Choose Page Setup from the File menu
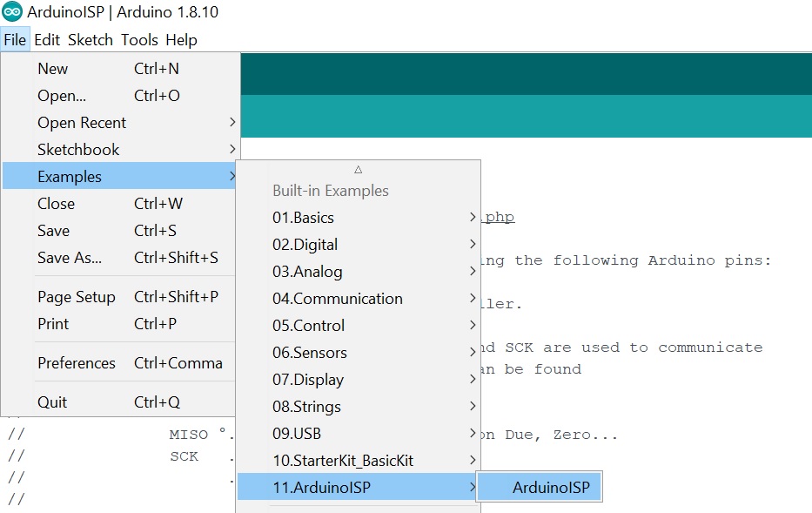The width and height of the screenshot is (812, 513). coord(119,296)
